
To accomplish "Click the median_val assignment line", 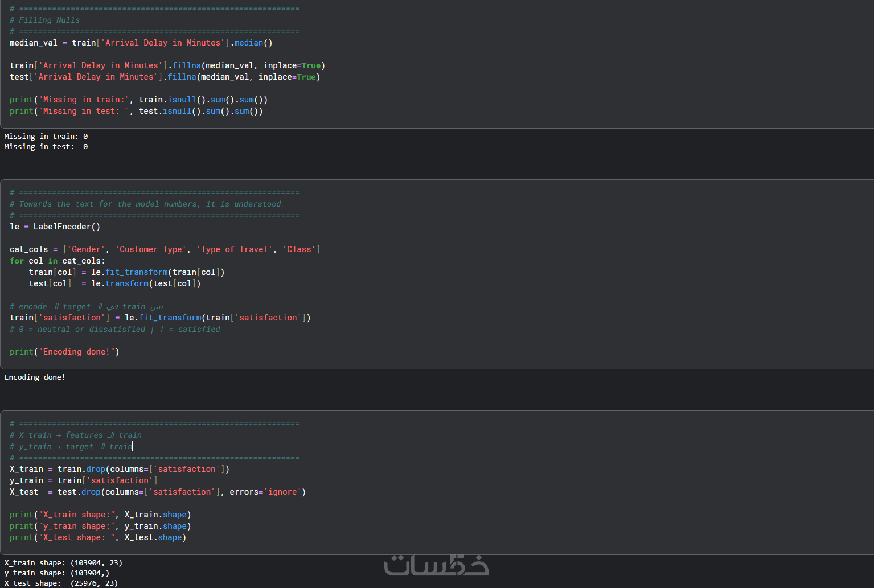I will (x=141, y=43).
